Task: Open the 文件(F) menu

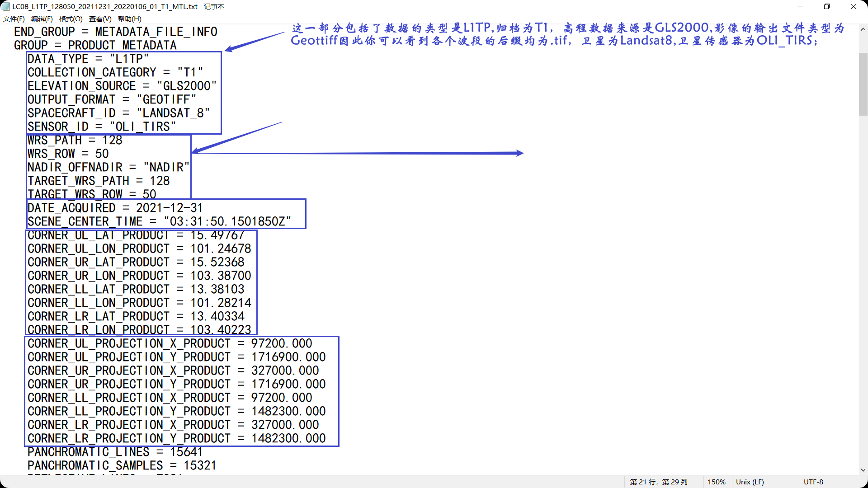Action: 14,19
